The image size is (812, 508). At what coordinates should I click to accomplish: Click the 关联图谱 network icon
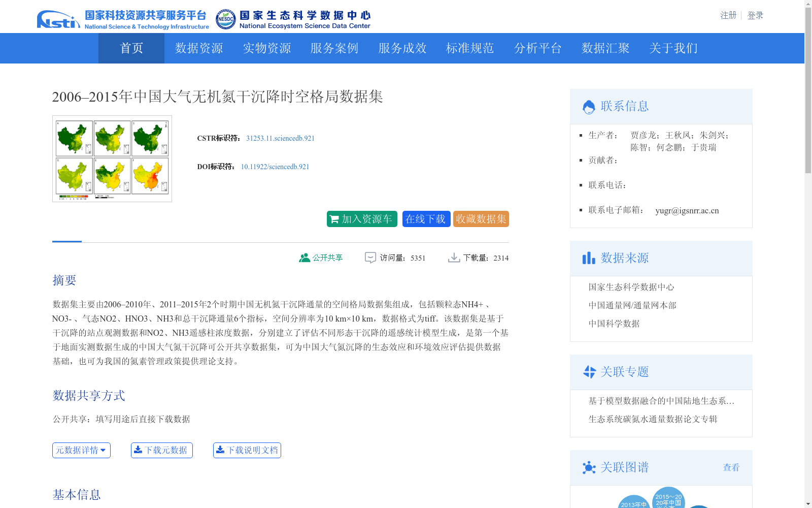(589, 467)
